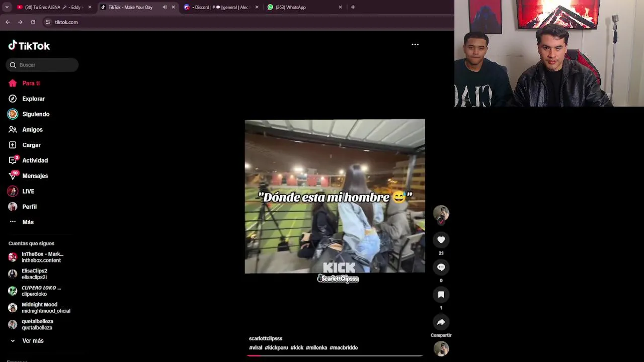644x362 pixels.
Task: Click the TikTok logo
Action: click(29, 46)
